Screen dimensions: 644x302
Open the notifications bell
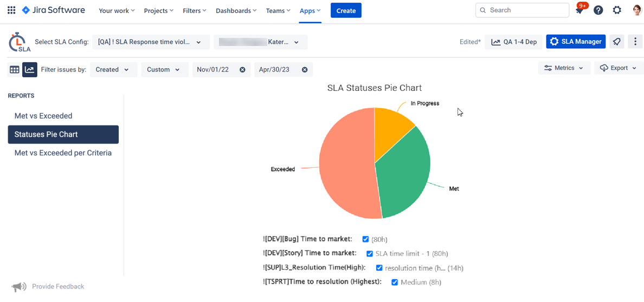(x=579, y=10)
